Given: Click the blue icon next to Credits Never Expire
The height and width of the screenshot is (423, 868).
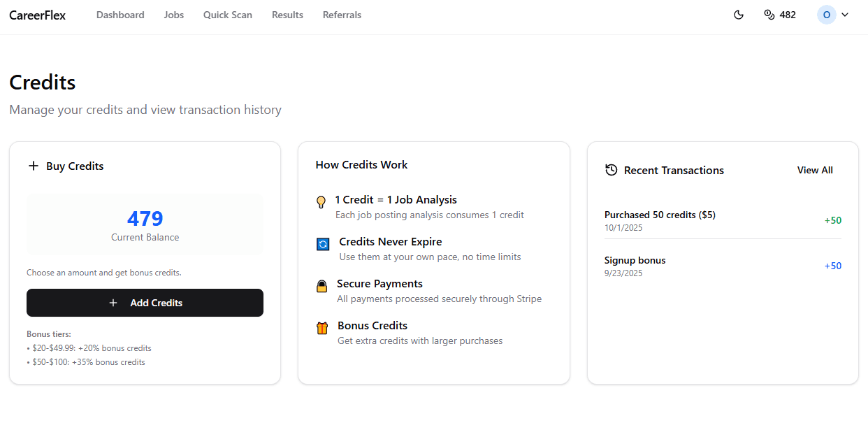Looking at the screenshot, I should pyautogui.click(x=322, y=244).
